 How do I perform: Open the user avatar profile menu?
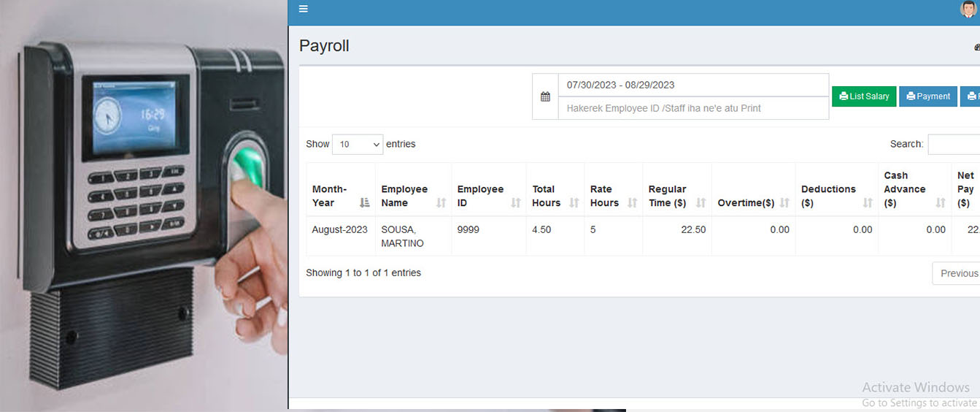(968, 9)
